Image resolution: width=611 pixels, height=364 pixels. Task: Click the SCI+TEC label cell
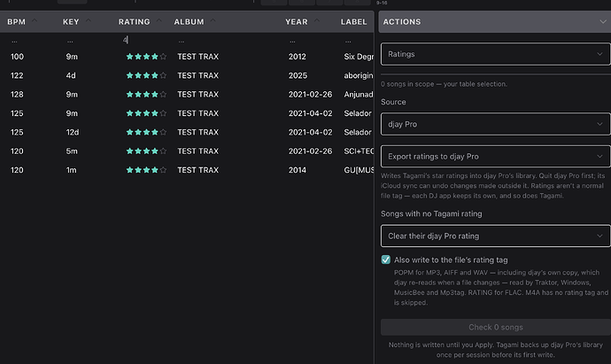359,151
